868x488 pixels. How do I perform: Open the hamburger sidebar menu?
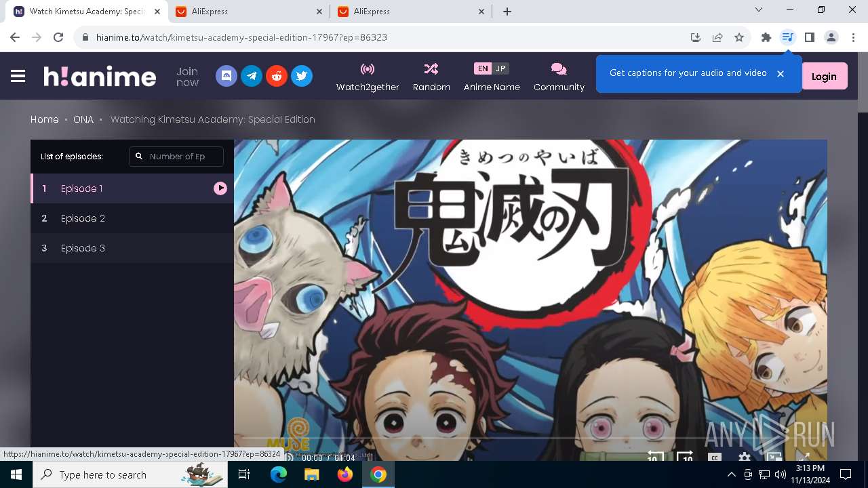point(18,76)
